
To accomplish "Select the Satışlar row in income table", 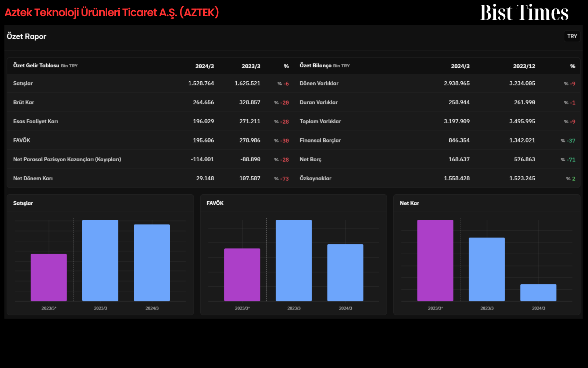I will [x=151, y=84].
